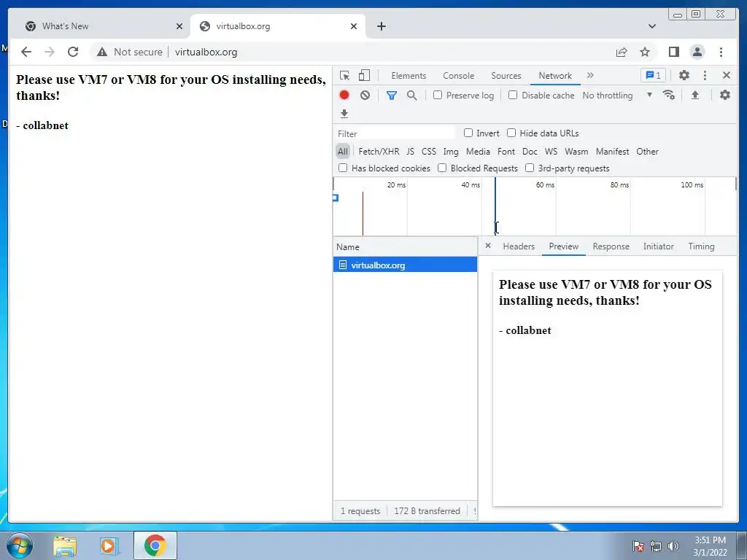Image resolution: width=747 pixels, height=560 pixels.
Task: Go back in Chrome
Action: coord(26,52)
